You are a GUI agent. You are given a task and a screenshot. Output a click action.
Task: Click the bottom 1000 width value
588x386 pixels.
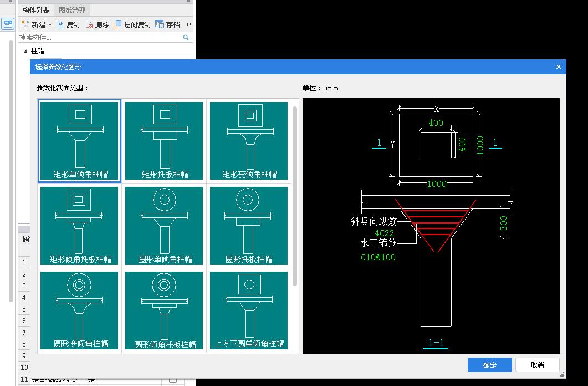[437, 184]
